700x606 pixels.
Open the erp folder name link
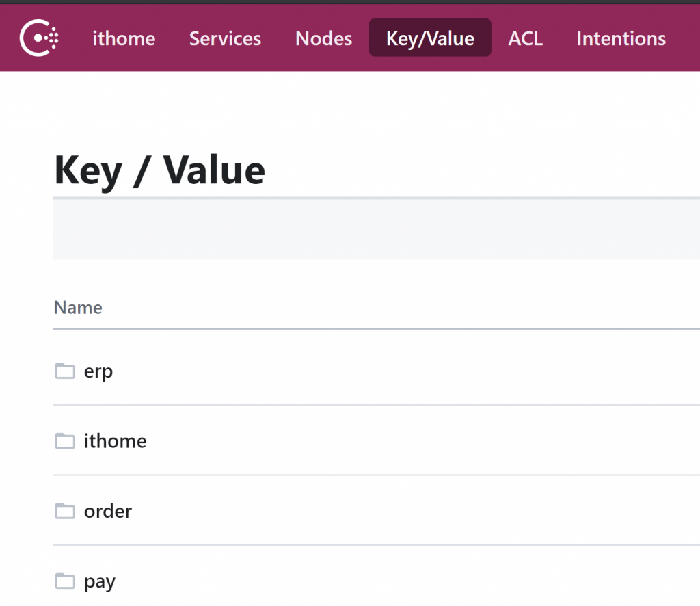(98, 371)
